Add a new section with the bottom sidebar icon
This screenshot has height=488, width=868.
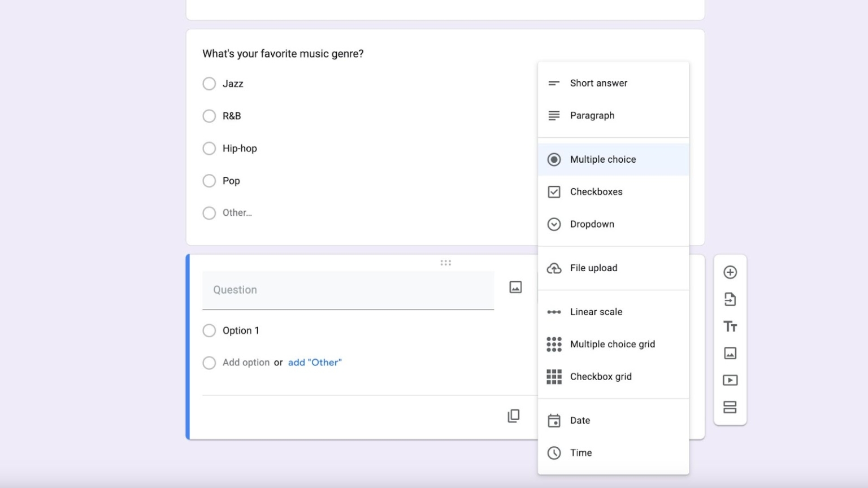click(x=730, y=407)
